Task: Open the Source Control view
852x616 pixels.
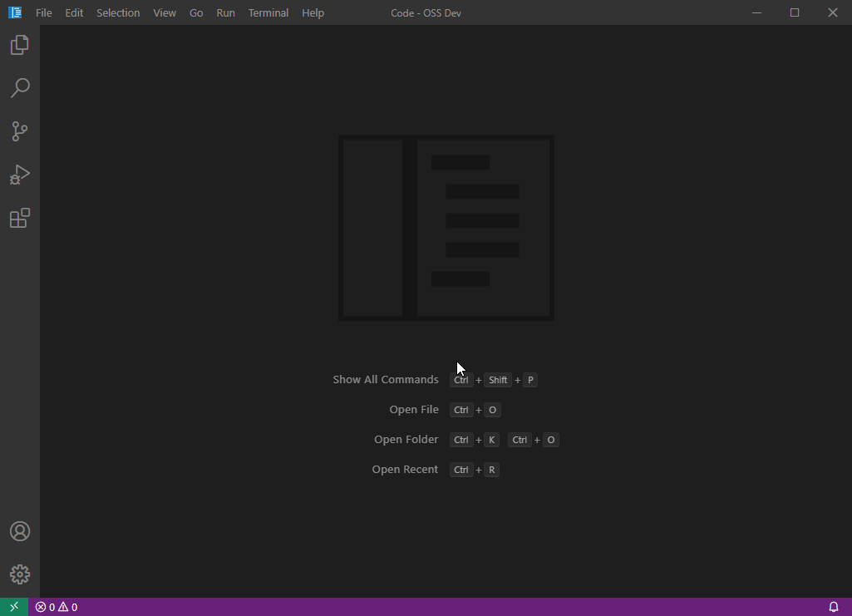Action: [x=20, y=131]
